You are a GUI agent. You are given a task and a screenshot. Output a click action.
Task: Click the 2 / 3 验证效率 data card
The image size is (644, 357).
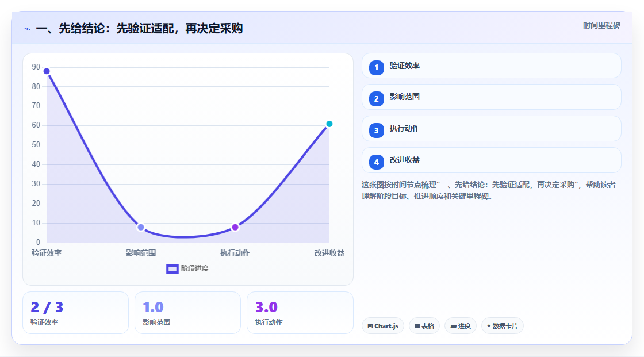(75, 313)
